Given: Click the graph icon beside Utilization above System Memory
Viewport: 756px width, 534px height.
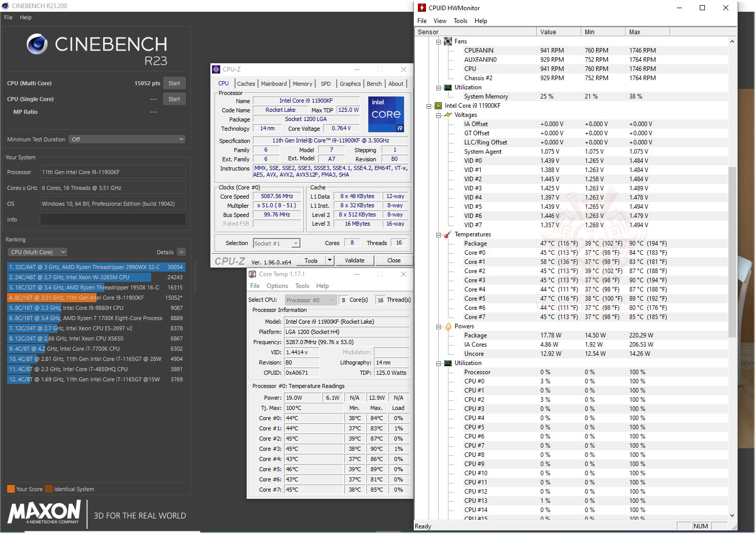Looking at the screenshot, I should click(x=448, y=87).
